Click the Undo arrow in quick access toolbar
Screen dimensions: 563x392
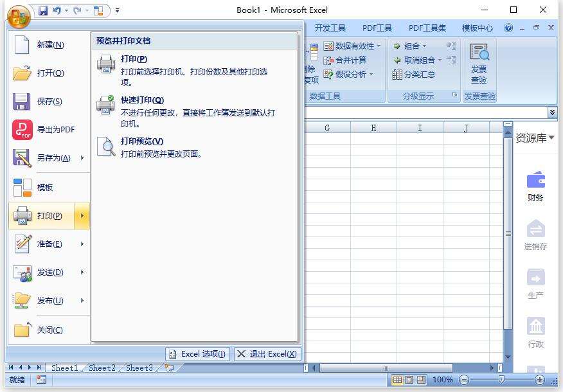tap(57, 11)
